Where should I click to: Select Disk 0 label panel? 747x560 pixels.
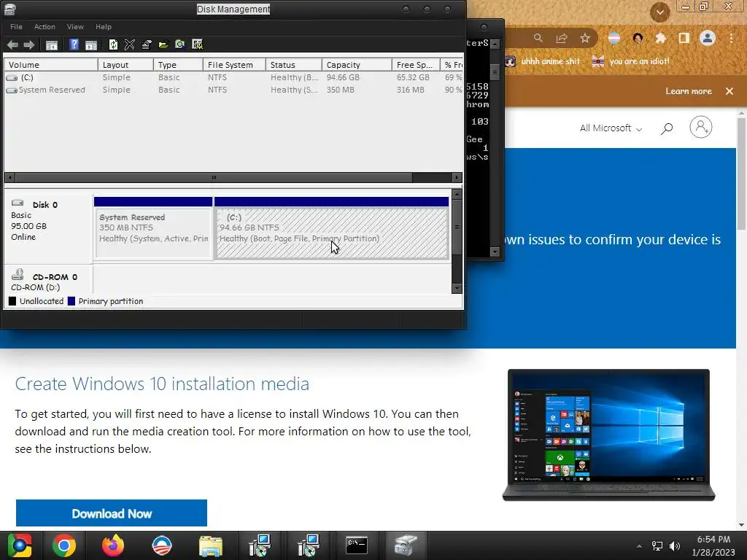point(48,227)
